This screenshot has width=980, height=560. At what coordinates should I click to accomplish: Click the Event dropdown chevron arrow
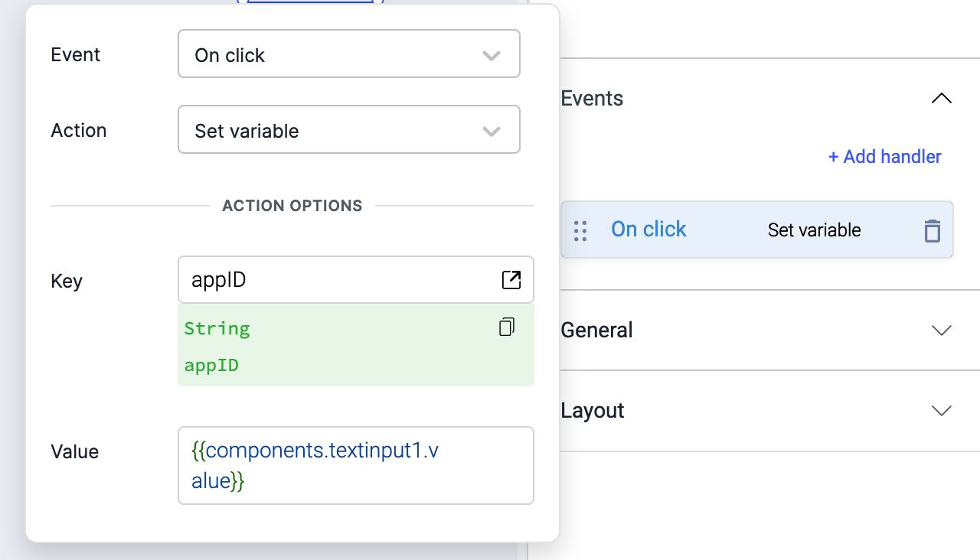pyautogui.click(x=492, y=55)
